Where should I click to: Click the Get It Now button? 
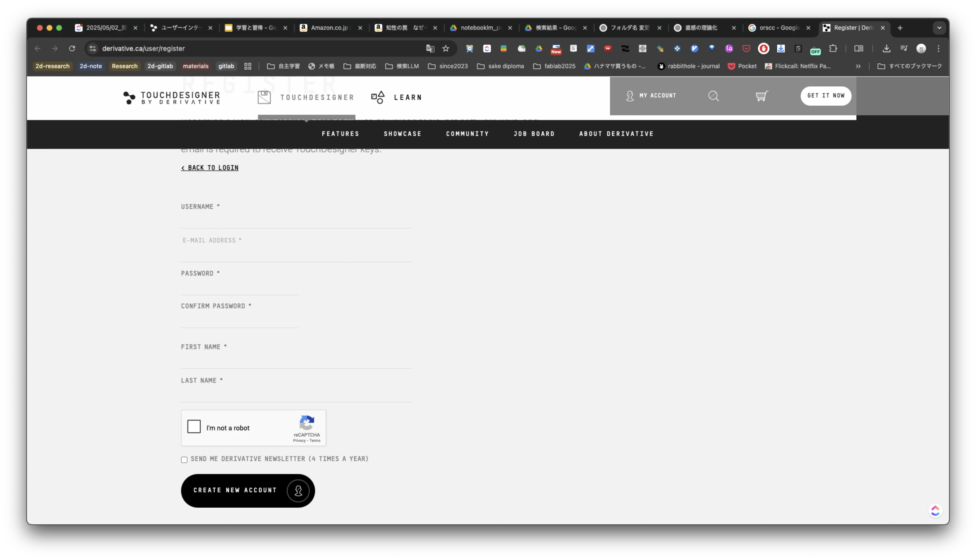tap(826, 96)
